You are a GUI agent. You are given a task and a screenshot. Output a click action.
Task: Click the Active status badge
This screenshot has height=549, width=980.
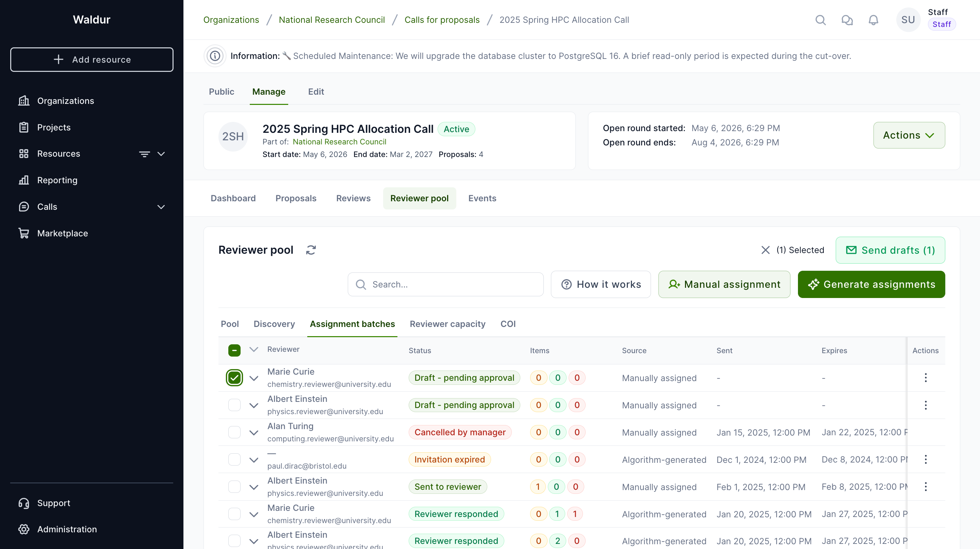click(x=456, y=129)
